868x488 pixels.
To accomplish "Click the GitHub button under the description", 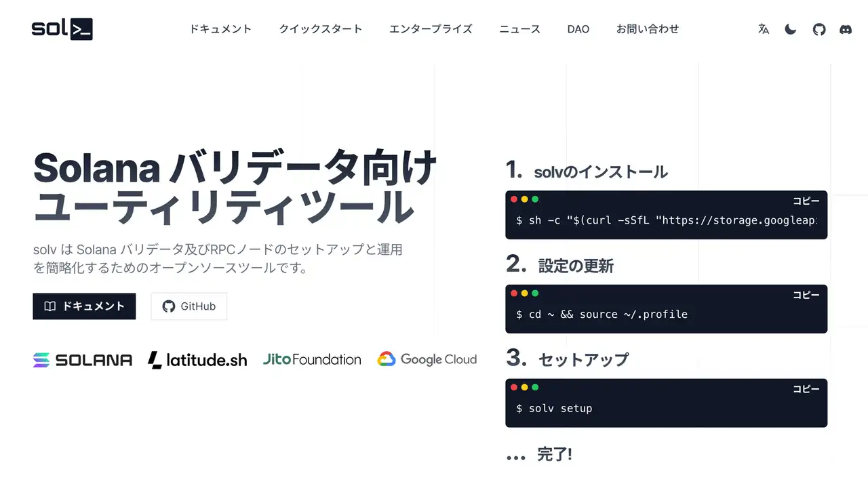I will click(189, 306).
